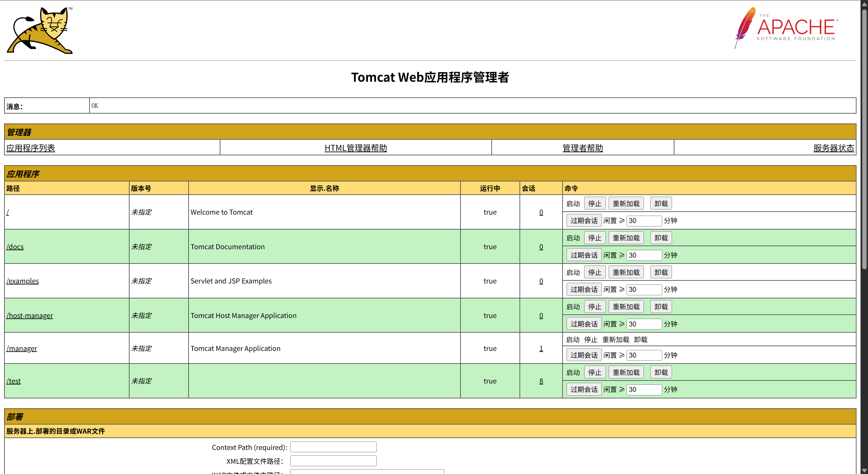Expire sessions for /test app
Image resolution: width=868 pixels, height=474 pixels.
coord(584,389)
